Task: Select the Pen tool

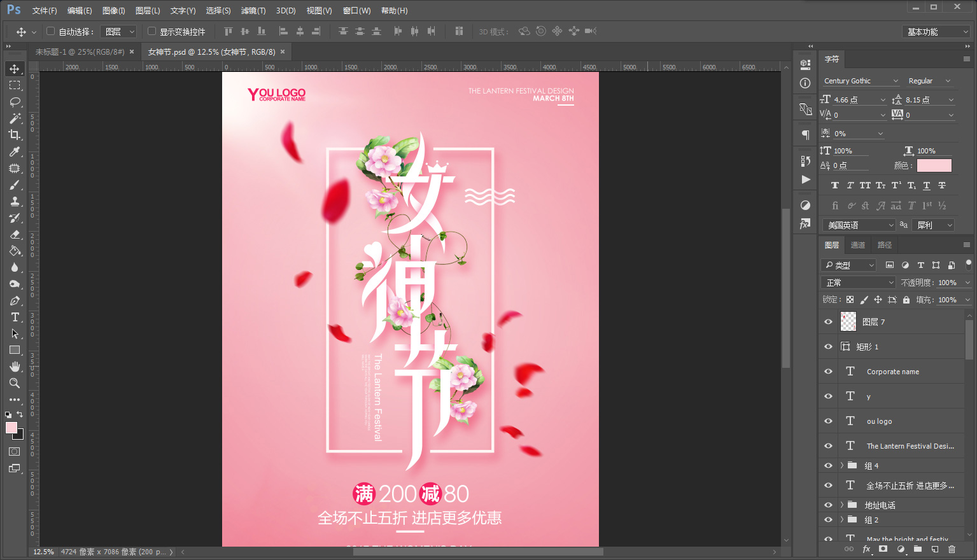Action: [x=15, y=300]
